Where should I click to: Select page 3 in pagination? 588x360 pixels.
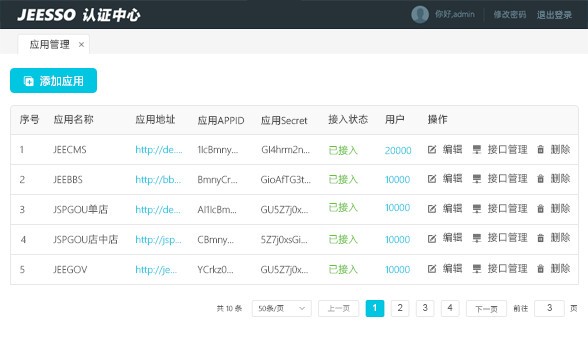[x=425, y=308]
